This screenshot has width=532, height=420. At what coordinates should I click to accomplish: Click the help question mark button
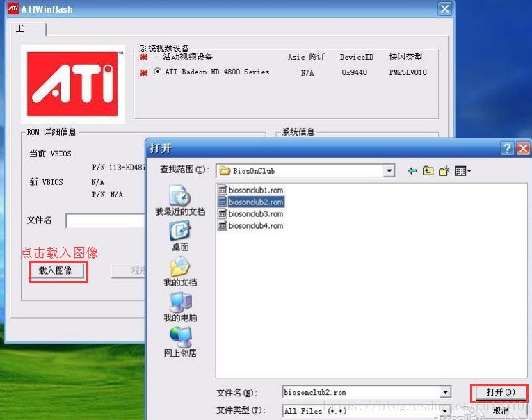point(507,148)
